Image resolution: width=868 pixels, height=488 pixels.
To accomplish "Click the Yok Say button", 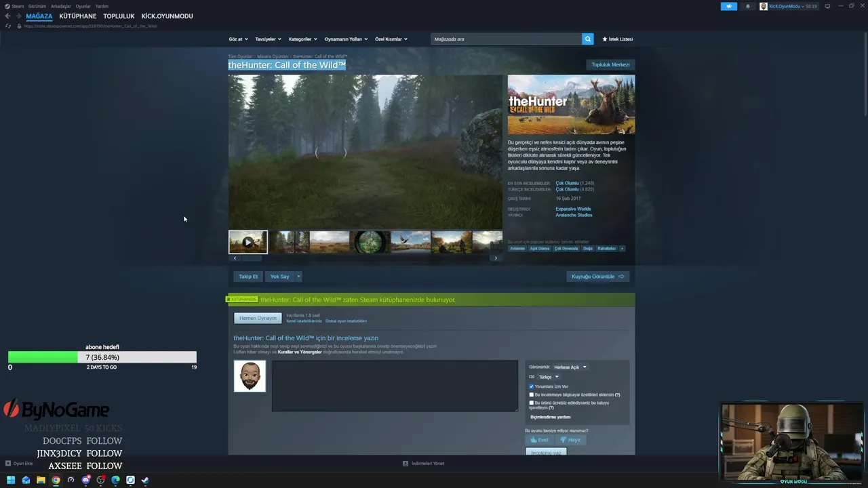I will click(x=279, y=277).
